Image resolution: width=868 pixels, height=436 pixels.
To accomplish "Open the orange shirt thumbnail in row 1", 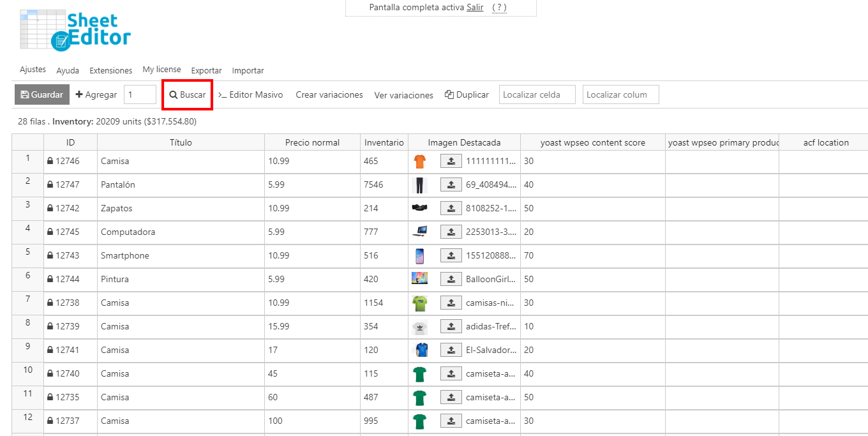I will (x=419, y=162).
